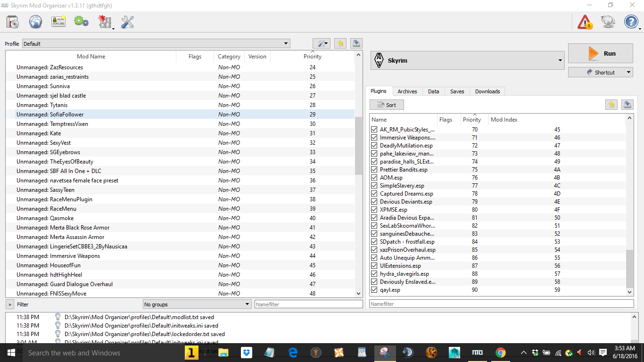This screenshot has width=644, height=362.
Task: Disable the Prettier Bandits.esp plugin
Action: (374, 170)
